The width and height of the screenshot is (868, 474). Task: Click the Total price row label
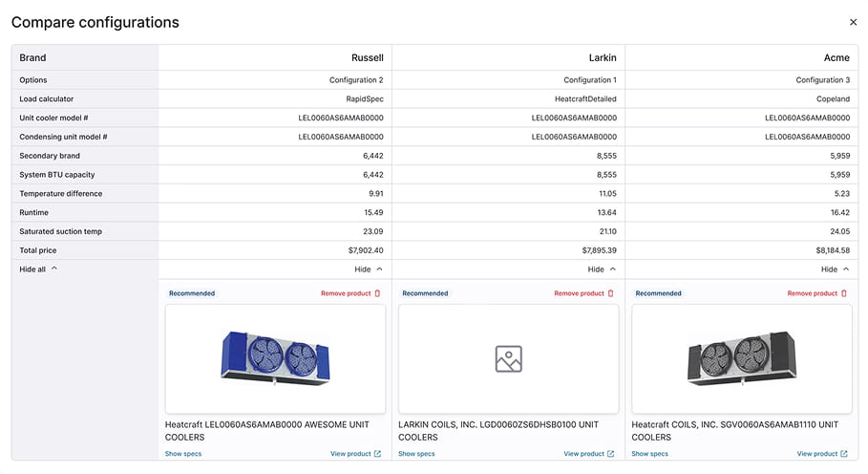37,250
